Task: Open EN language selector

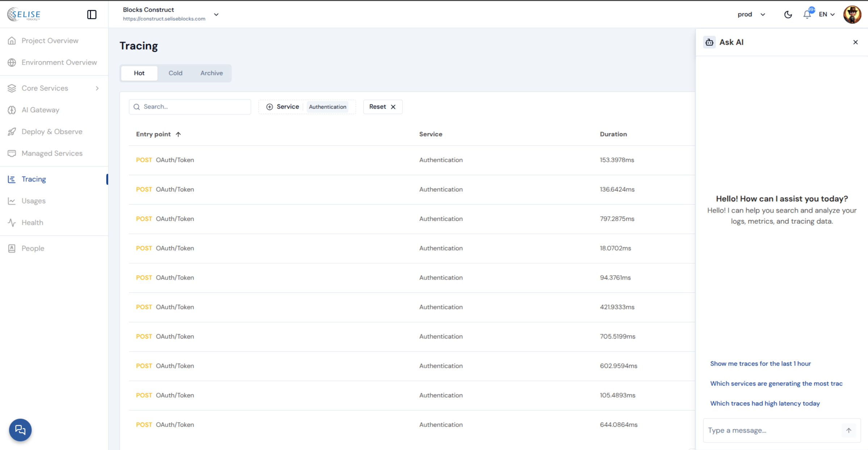Action: point(826,14)
